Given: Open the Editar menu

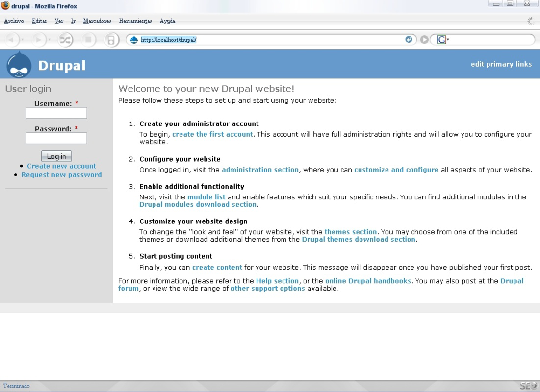Looking at the screenshot, I should tap(39, 21).
